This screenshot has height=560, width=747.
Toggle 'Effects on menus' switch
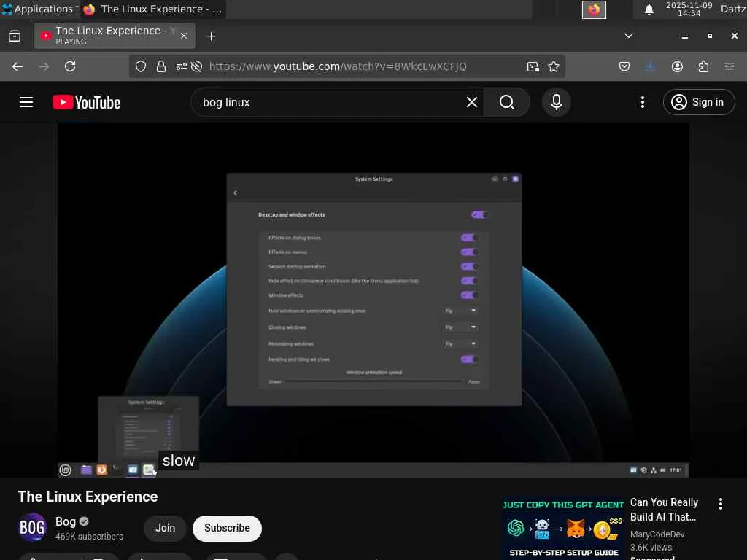coord(469,252)
